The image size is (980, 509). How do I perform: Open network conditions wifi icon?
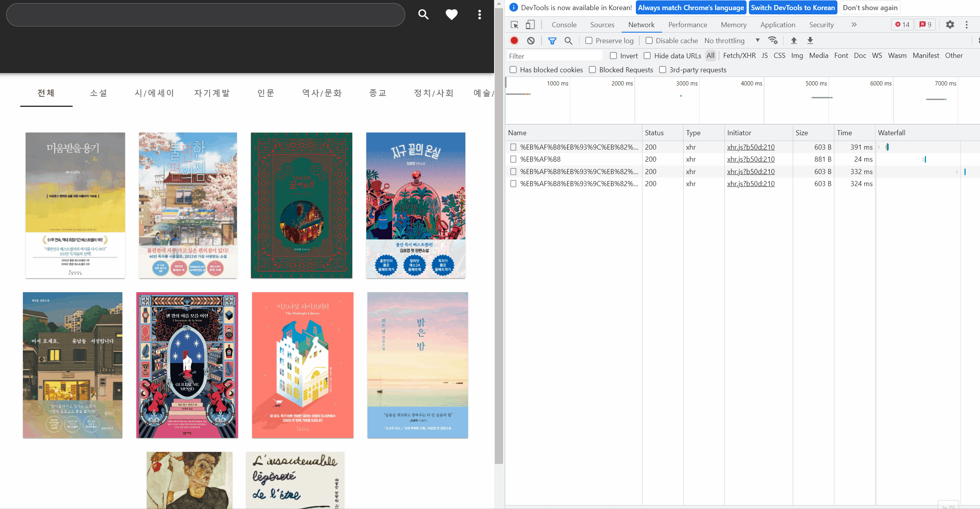point(773,40)
